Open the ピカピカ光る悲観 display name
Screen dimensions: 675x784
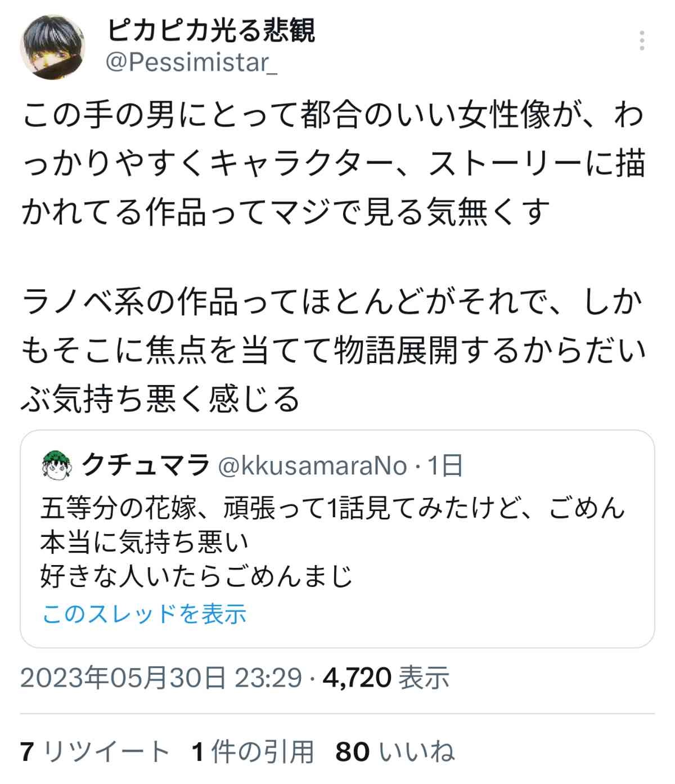pos(211,31)
